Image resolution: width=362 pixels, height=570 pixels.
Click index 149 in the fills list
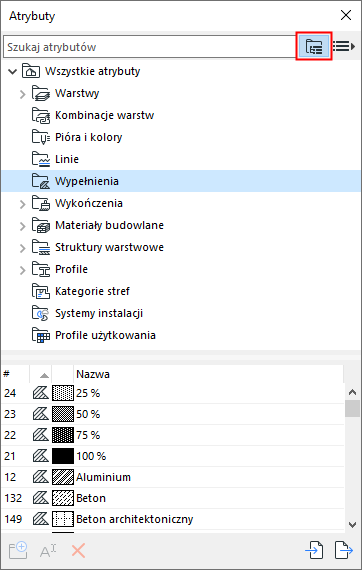(x=13, y=519)
